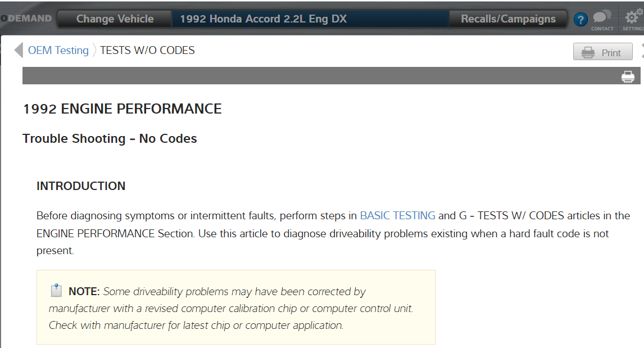Image resolution: width=644 pixels, height=348 pixels.
Task: Click the expand arrows icon beside Print
Action: click(x=642, y=51)
